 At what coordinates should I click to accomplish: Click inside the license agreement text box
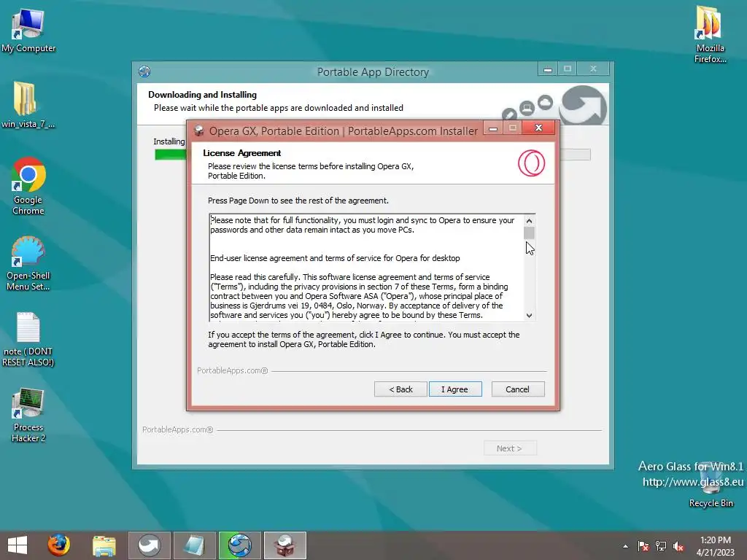366,267
